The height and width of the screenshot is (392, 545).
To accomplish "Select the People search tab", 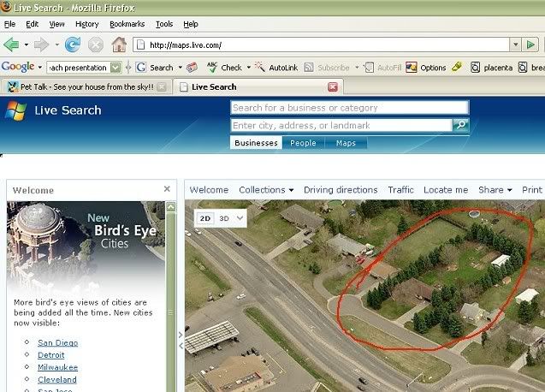I will coord(303,143).
